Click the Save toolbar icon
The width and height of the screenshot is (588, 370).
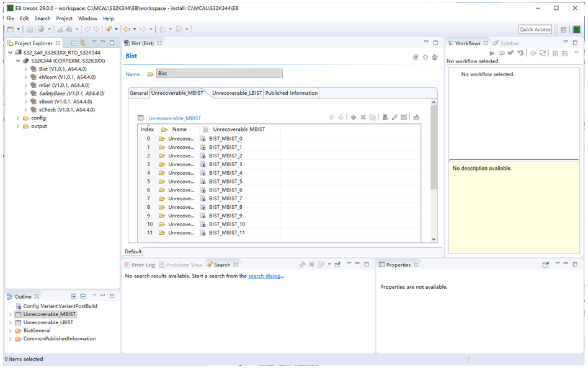point(30,29)
